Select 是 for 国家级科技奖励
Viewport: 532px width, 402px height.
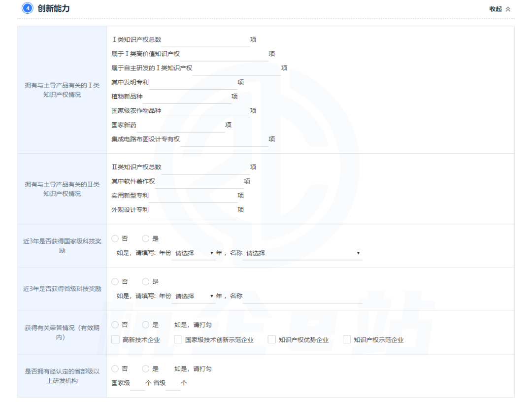[145, 239]
